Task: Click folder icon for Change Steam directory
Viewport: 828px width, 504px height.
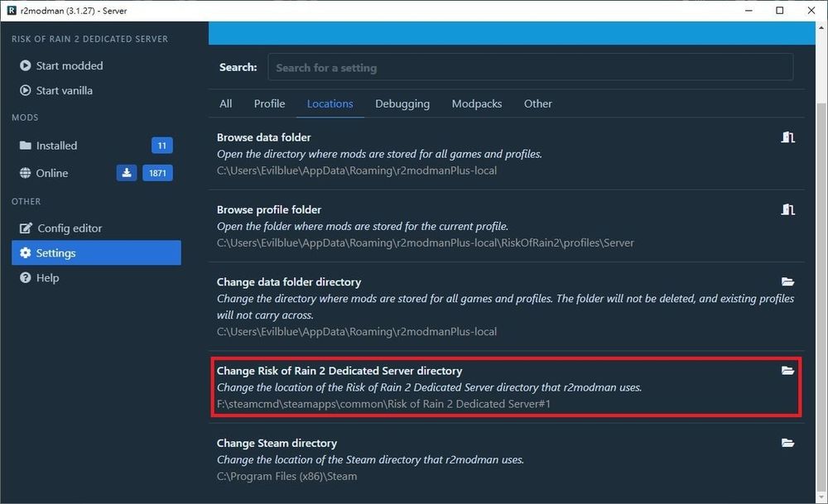Action: [x=787, y=443]
